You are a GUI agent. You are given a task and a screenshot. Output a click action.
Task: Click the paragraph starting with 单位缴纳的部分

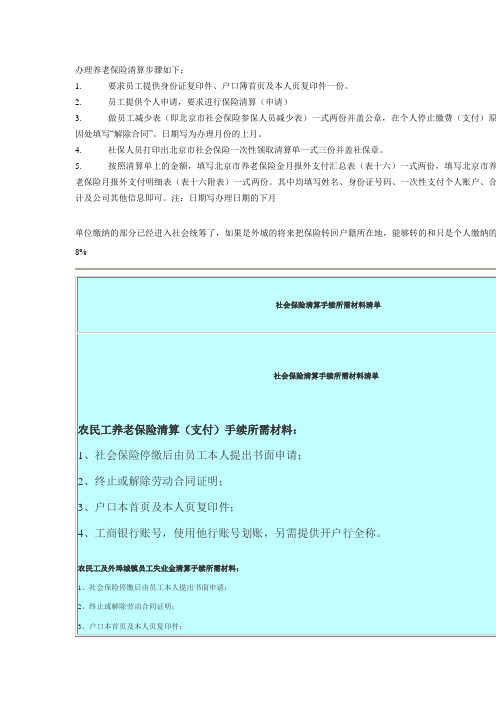click(286, 233)
